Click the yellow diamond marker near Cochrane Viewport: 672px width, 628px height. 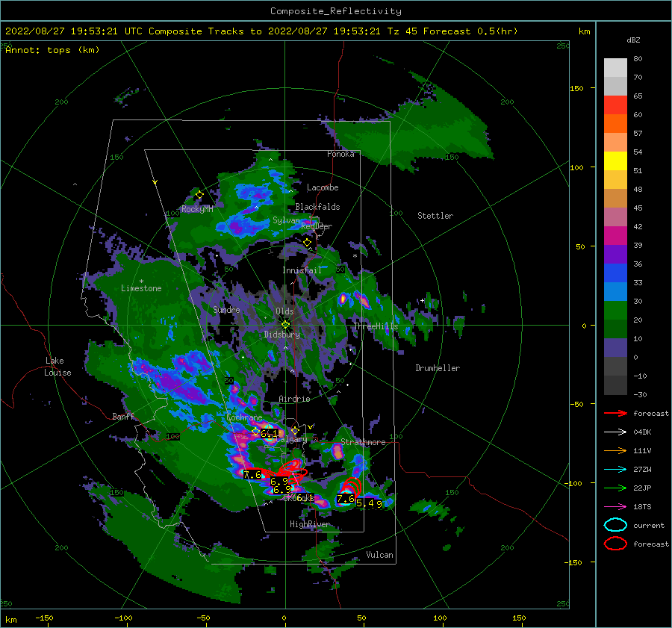(255, 432)
